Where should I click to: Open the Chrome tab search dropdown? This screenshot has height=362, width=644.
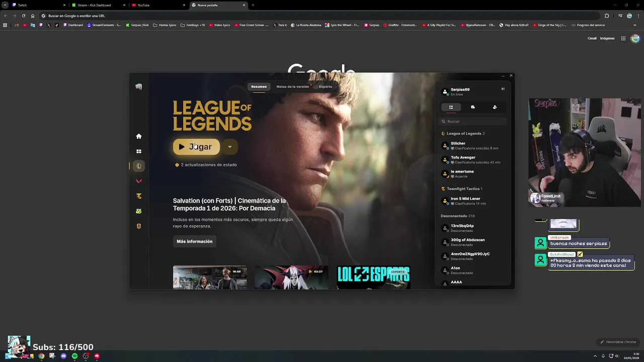coord(5,5)
